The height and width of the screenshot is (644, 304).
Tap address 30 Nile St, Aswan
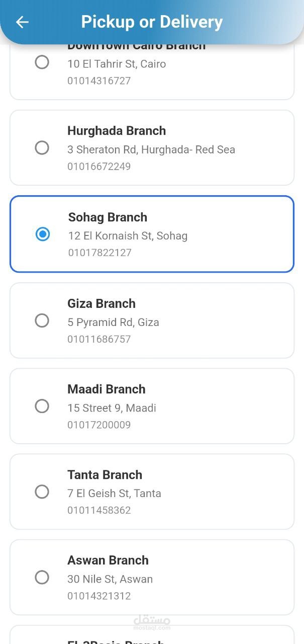[x=110, y=579]
